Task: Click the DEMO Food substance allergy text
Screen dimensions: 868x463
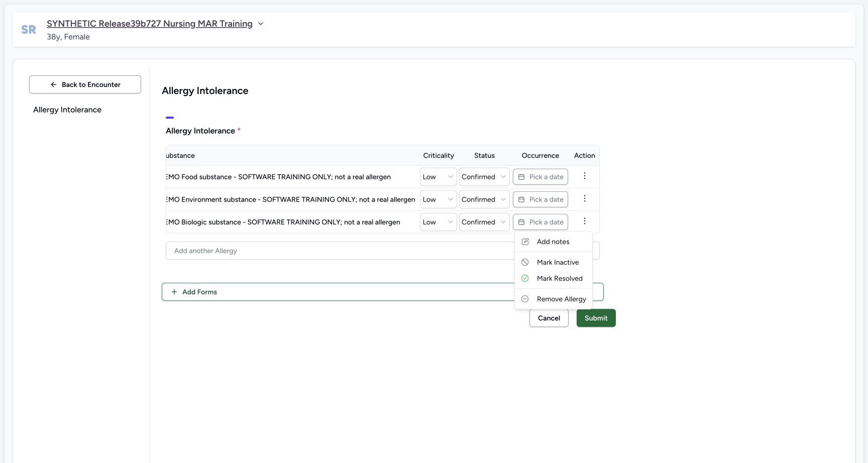Action: 278,177
